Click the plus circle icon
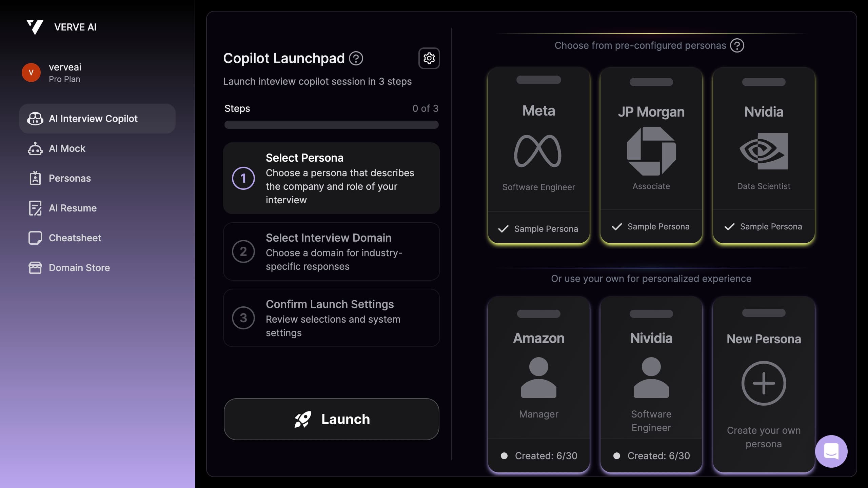Screen dimensions: 868x488 point(764,383)
